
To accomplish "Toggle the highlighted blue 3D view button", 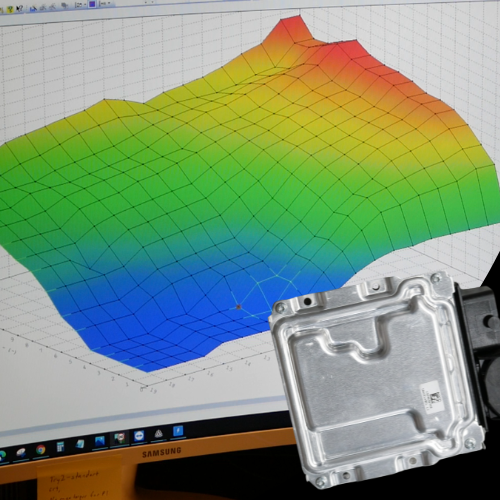I will [x=92, y=4].
